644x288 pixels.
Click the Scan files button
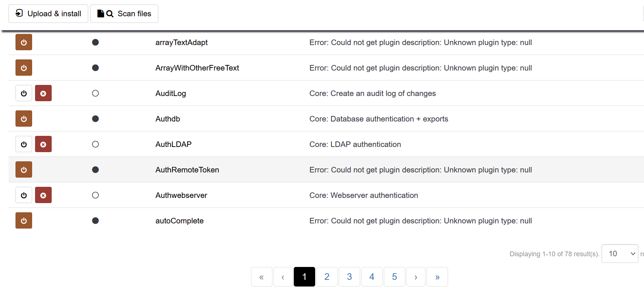point(124,14)
